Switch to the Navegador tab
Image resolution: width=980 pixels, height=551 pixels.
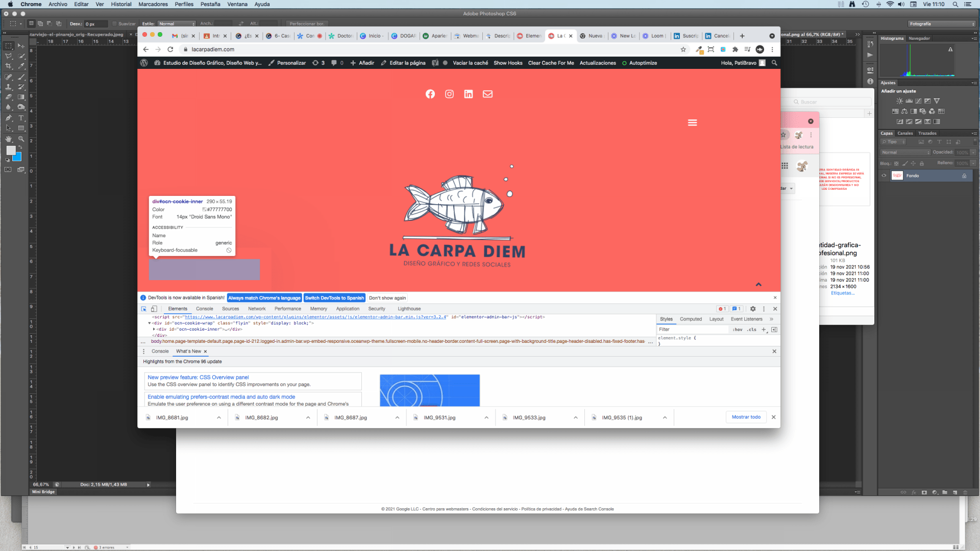919,39
